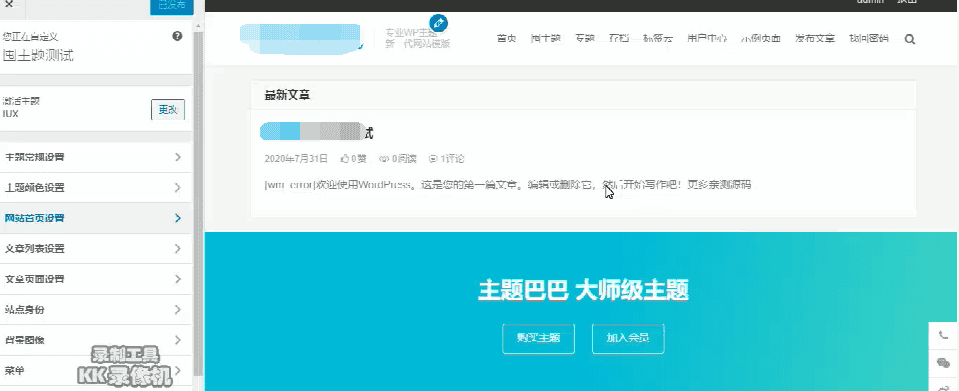This screenshot has height=391, width=959.
Task: Open 站点身份 section
Action: [x=97, y=310]
